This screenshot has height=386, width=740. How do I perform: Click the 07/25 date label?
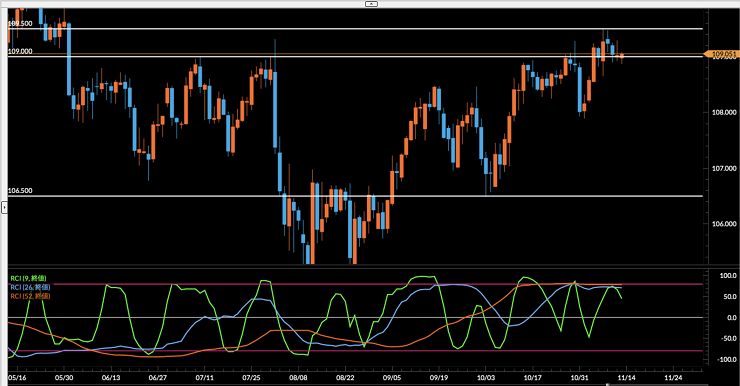click(x=251, y=378)
